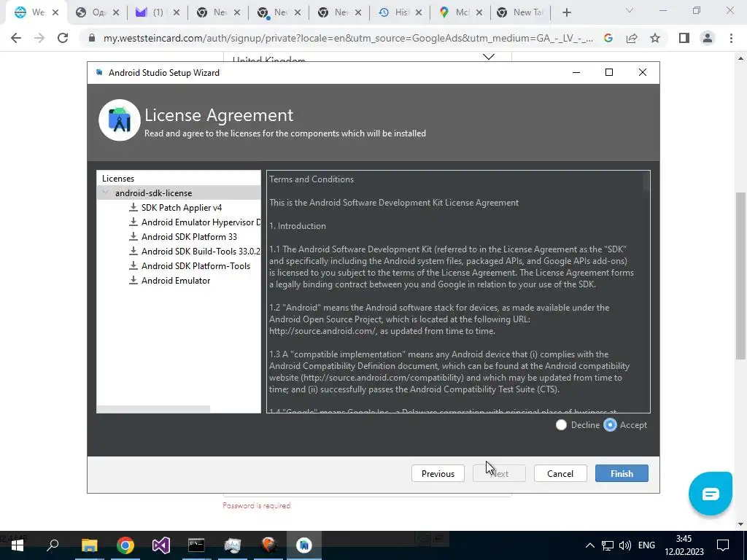Select the Accept radio button
This screenshot has width=747, height=560.
click(610, 425)
